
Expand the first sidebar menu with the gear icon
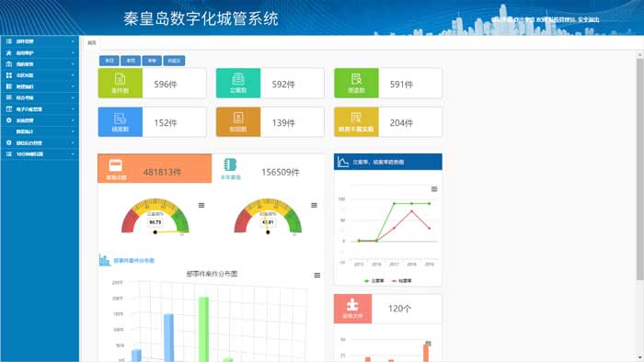coord(40,120)
